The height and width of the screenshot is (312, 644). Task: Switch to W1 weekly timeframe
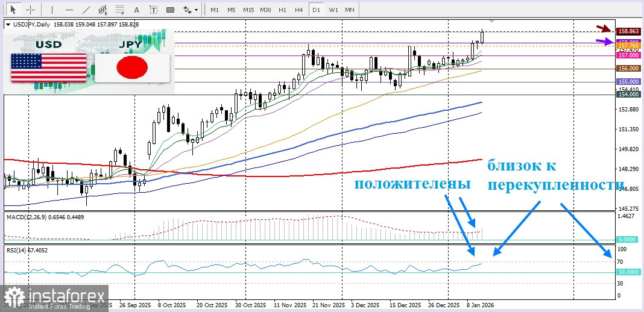333,10
